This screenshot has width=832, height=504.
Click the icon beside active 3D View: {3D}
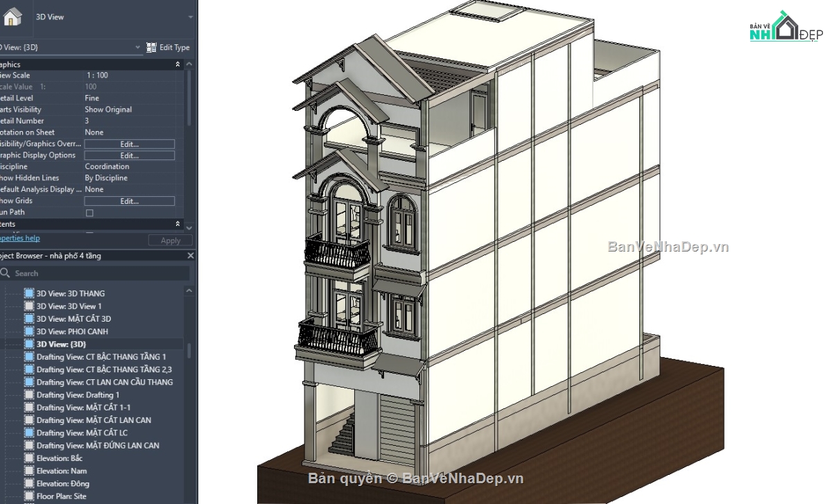tap(29, 344)
